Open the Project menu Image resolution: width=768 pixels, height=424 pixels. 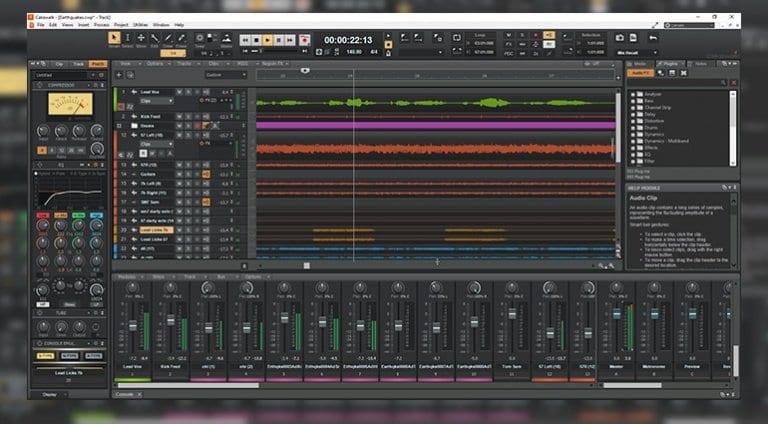tap(121, 24)
